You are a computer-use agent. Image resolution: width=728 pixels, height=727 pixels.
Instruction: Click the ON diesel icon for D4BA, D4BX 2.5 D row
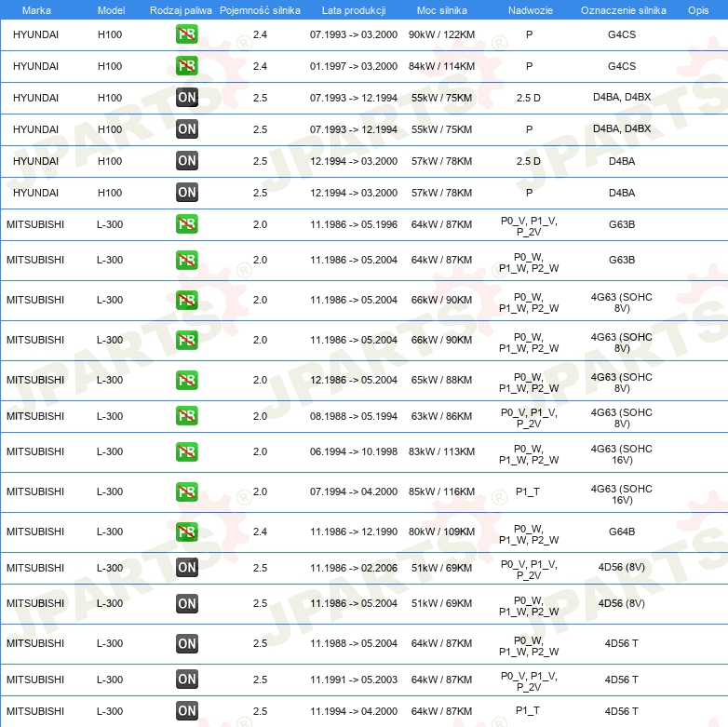point(186,98)
